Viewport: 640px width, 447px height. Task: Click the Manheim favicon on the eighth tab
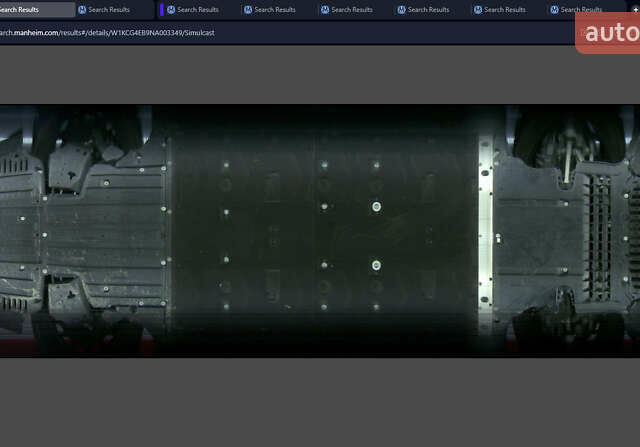(555, 9)
